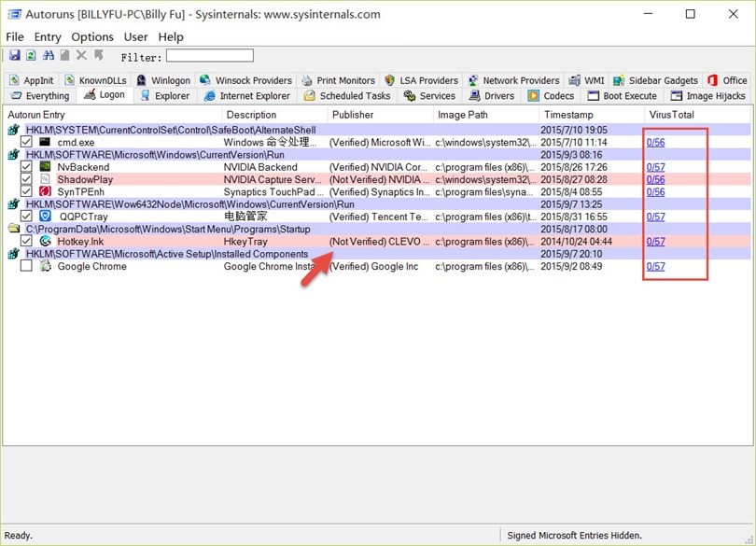
Task: Click the folder icon beside Startup path
Action: [x=13, y=229]
